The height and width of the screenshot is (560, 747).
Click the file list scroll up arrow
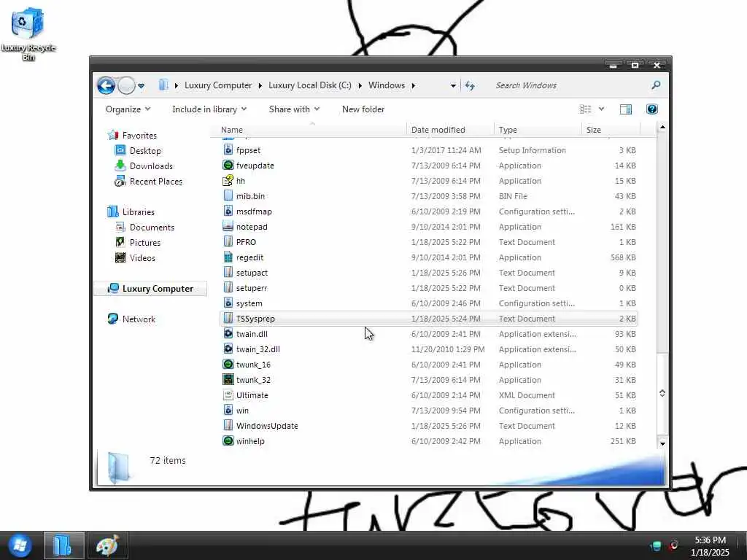[x=662, y=127]
